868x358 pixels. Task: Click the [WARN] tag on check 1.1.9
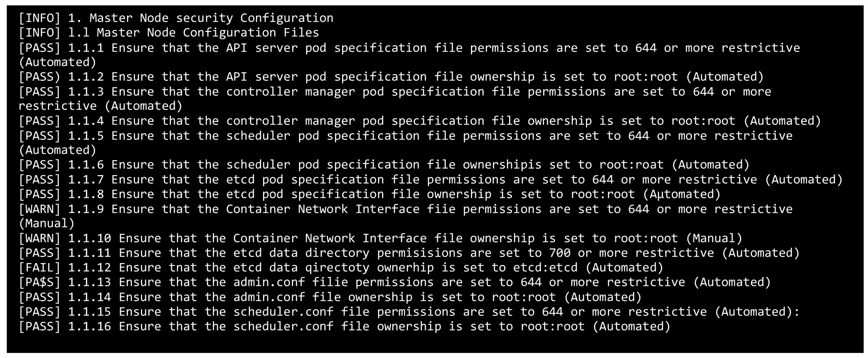pos(39,209)
